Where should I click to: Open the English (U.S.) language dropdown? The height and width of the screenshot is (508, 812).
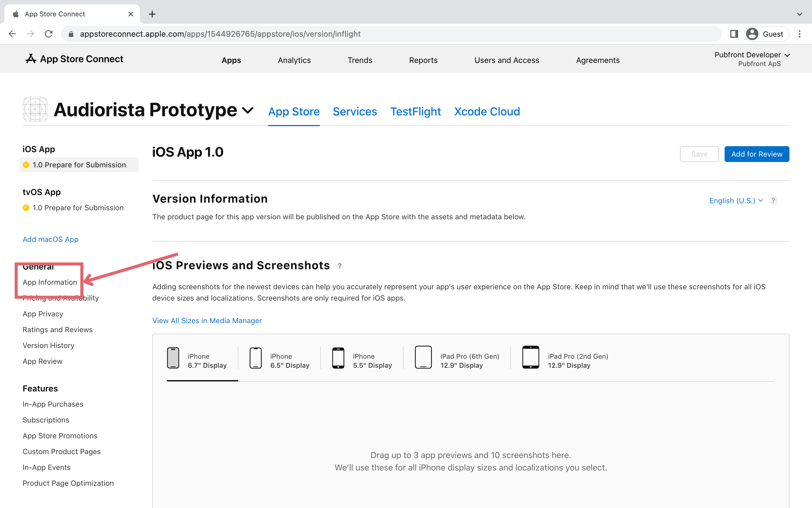[x=736, y=201]
